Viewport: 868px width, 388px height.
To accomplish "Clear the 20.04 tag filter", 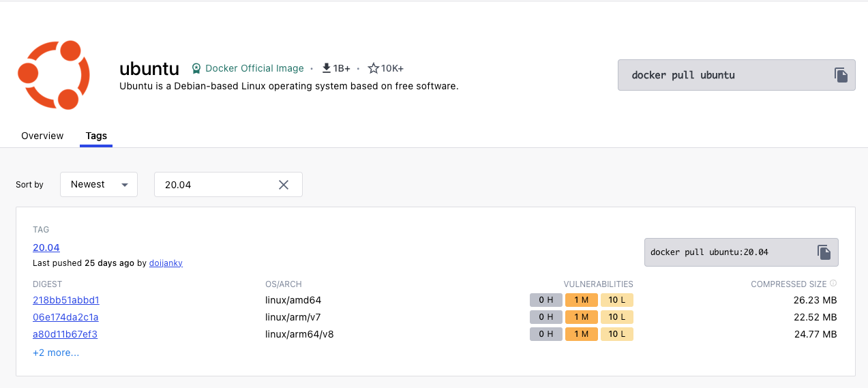I will (x=284, y=185).
